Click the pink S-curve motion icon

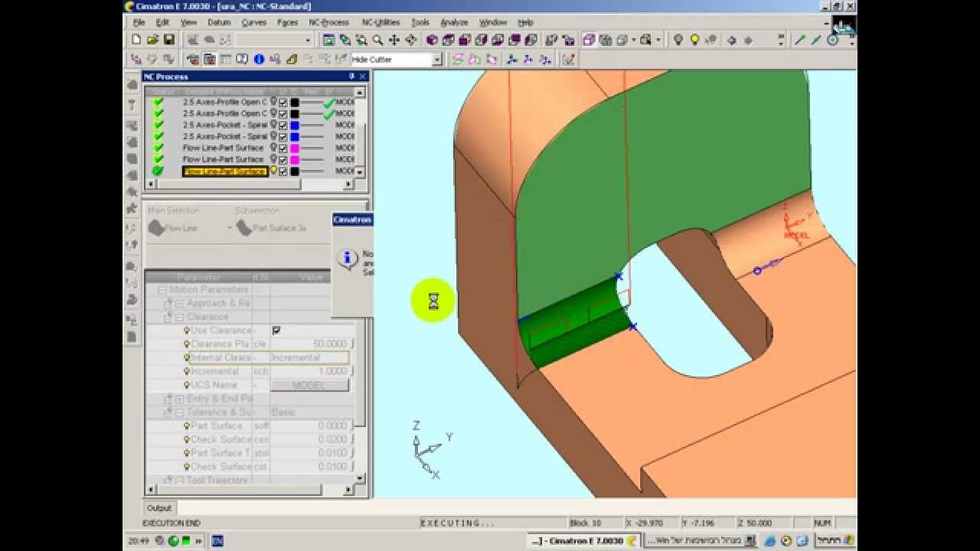(458, 59)
